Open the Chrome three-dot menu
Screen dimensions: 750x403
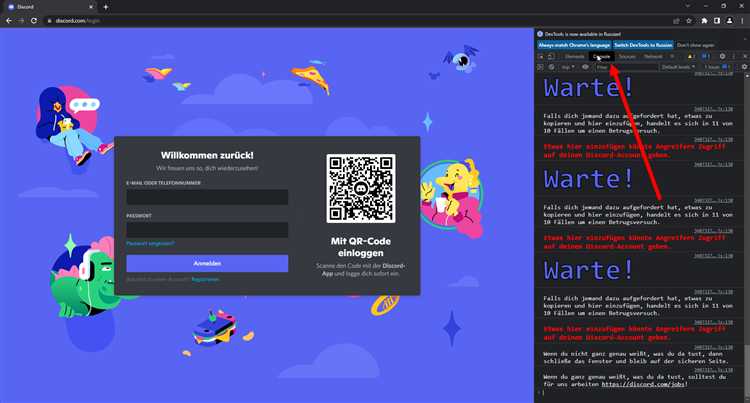click(742, 21)
